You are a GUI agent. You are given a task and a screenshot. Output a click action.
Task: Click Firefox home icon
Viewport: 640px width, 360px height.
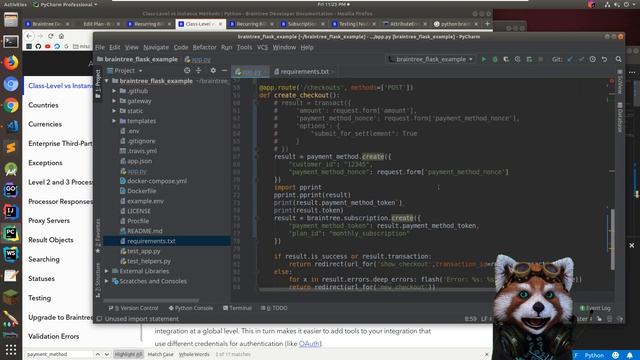click(x=61, y=36)
